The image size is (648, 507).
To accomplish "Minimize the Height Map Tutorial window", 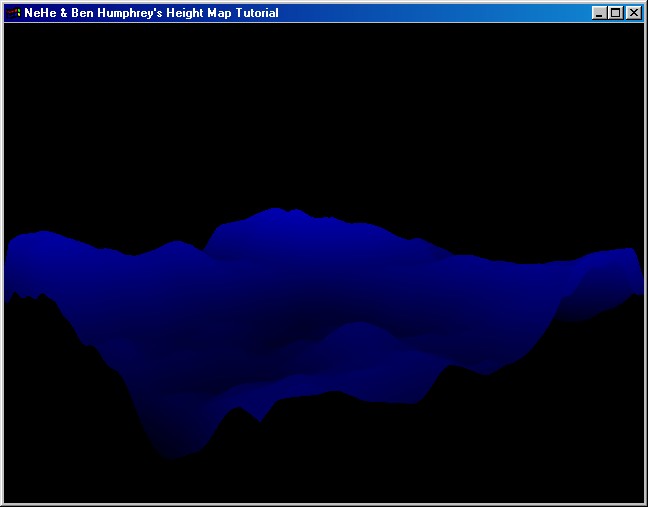I will pos(599,13).
